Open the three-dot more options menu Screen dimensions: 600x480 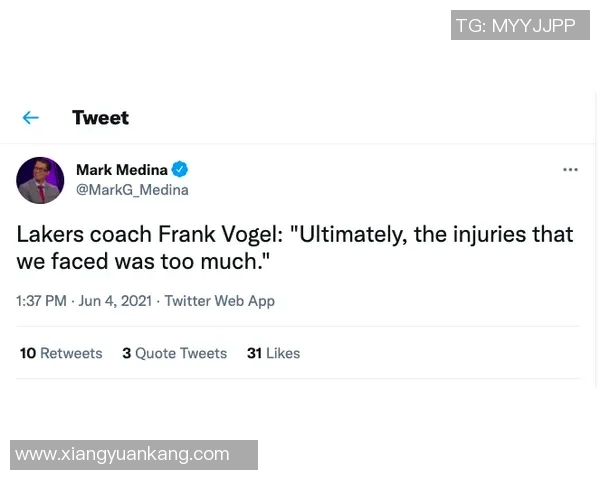click(570, 170)
